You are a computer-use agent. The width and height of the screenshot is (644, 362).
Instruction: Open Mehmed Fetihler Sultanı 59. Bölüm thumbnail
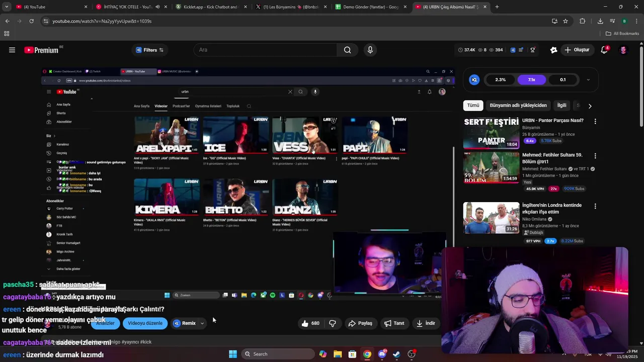coord(491,167)
